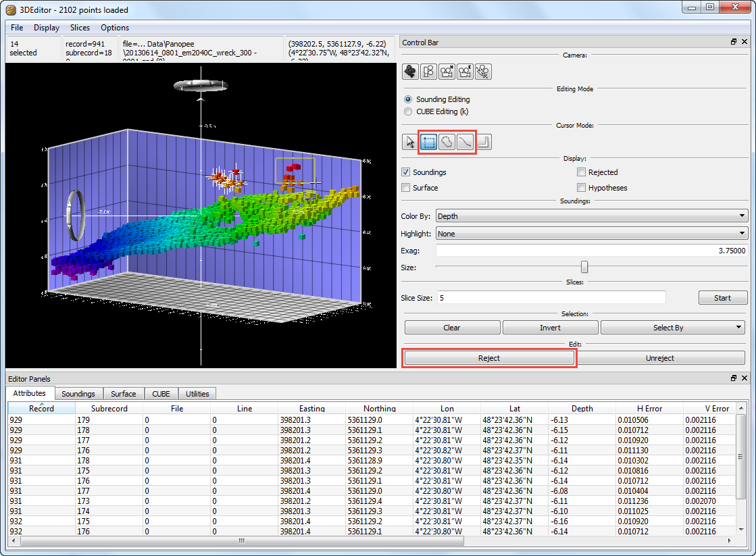Open the Highlight dropdown
The width and height of the screenshot is (756, 556).
pos(591,234)
